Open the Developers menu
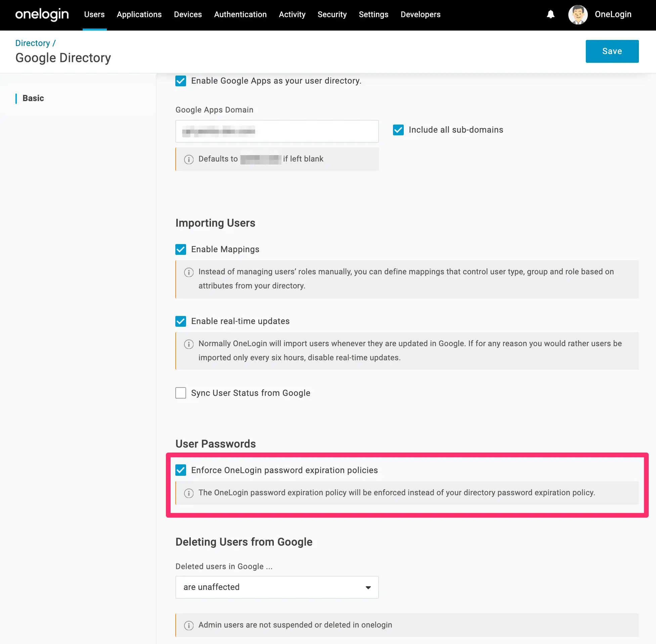Viewport: 656px width, 644px height. coord(420,14)
